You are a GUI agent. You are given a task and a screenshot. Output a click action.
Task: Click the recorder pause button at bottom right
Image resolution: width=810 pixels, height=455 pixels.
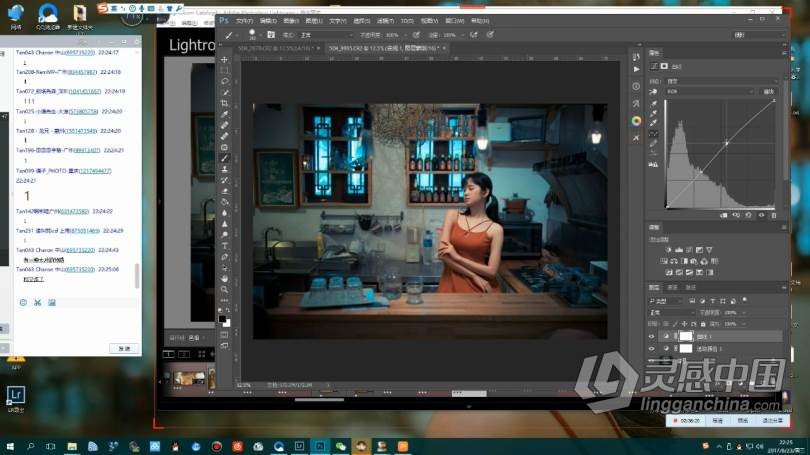tap(718, 420)
